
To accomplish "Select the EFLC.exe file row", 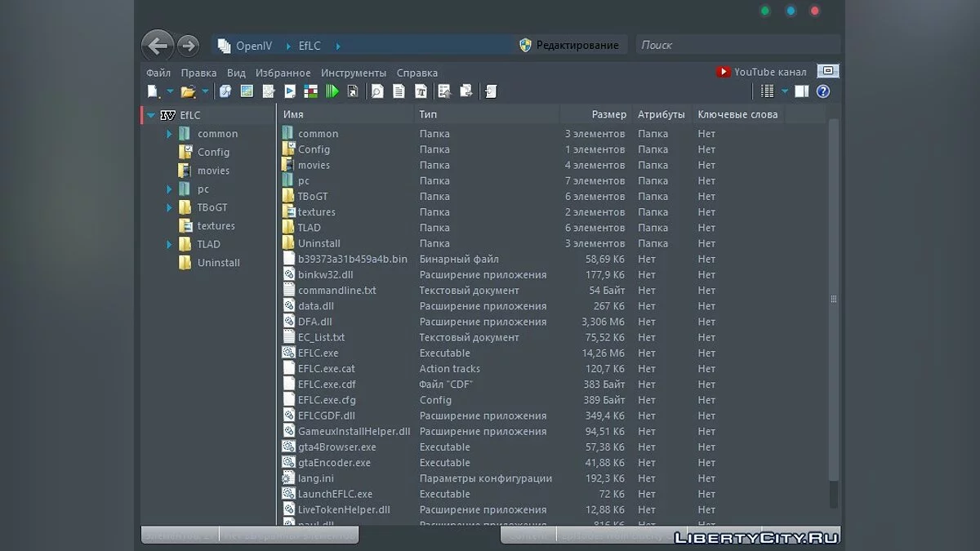I will pos(318,353).
